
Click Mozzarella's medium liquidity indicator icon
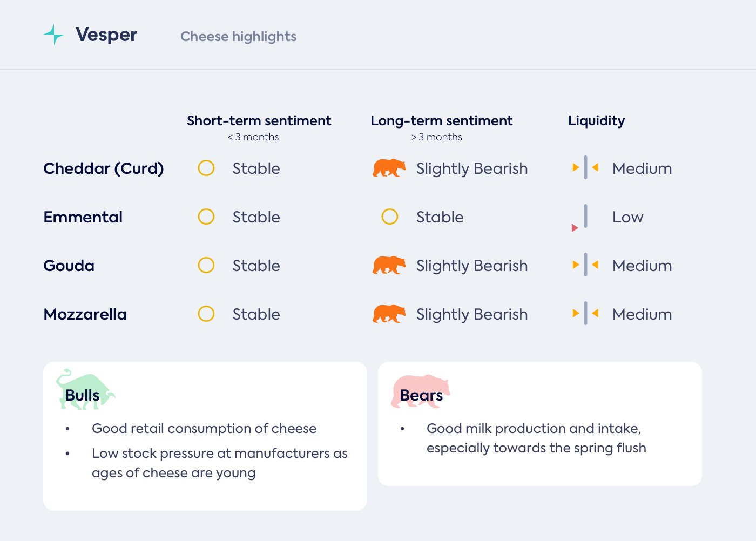pyautogui.click(x=585, y=314)
